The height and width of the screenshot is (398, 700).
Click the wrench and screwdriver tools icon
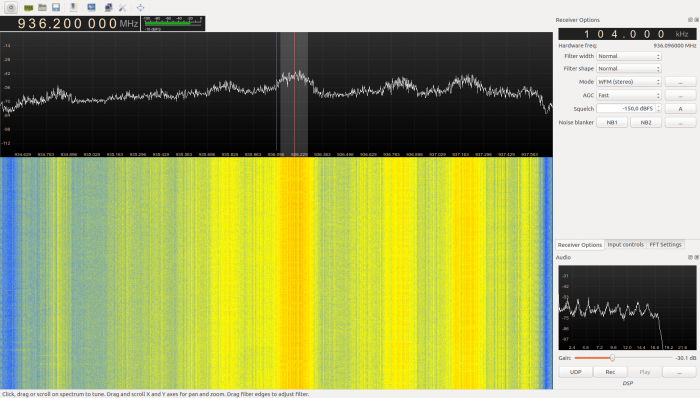click(x=122, y=8)
